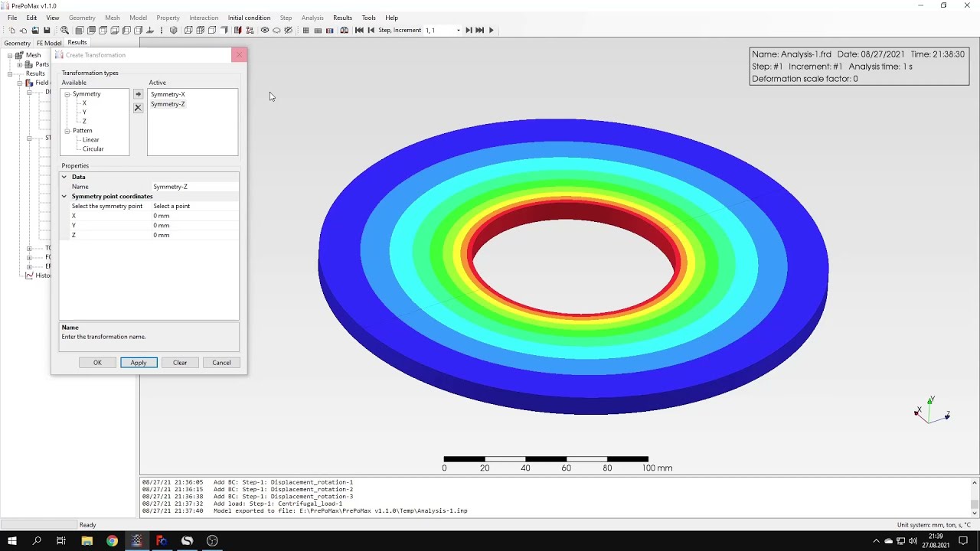Image resolution: width=980 pixels, height=551 pixels.
Task: Click the crossed-out eye hide icon
Action: click(288, 31)
